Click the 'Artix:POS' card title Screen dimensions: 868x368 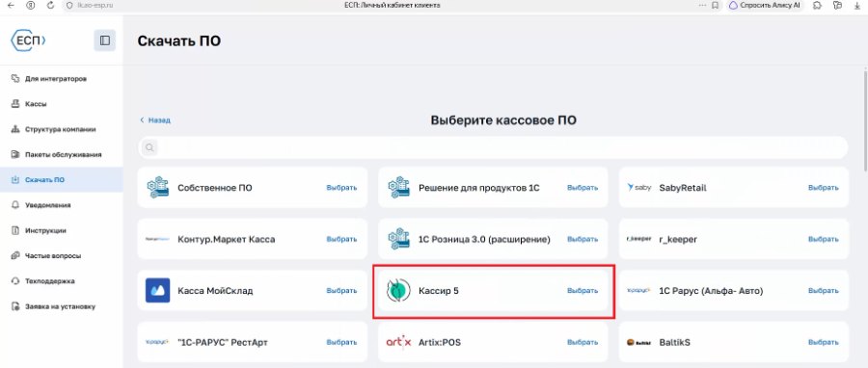(440, 343)
